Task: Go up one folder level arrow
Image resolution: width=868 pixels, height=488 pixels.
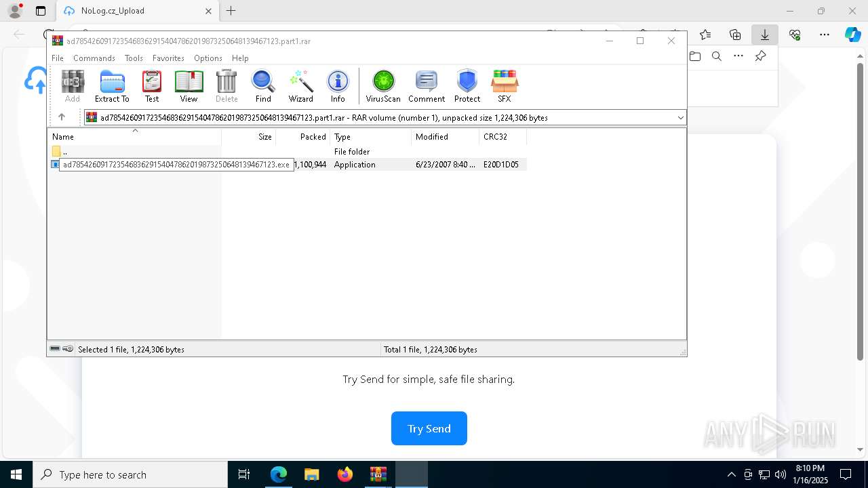Action: tap(62, 117)
